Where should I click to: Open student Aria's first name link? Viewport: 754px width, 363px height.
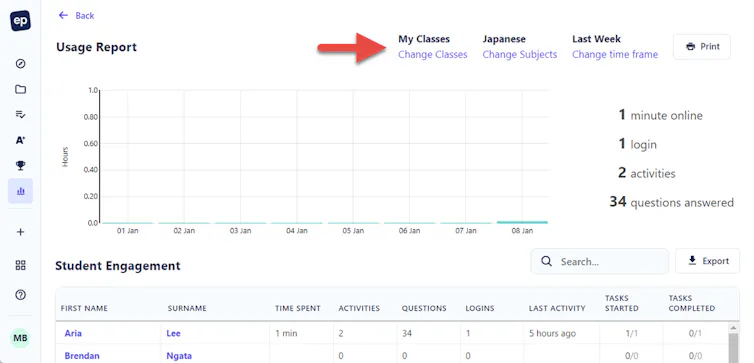73,333
